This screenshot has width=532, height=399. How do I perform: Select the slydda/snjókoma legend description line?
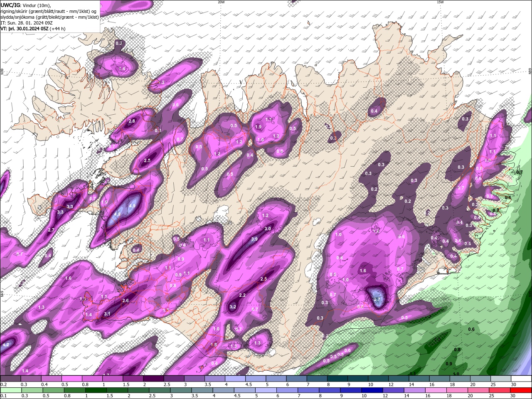[49, 17]
